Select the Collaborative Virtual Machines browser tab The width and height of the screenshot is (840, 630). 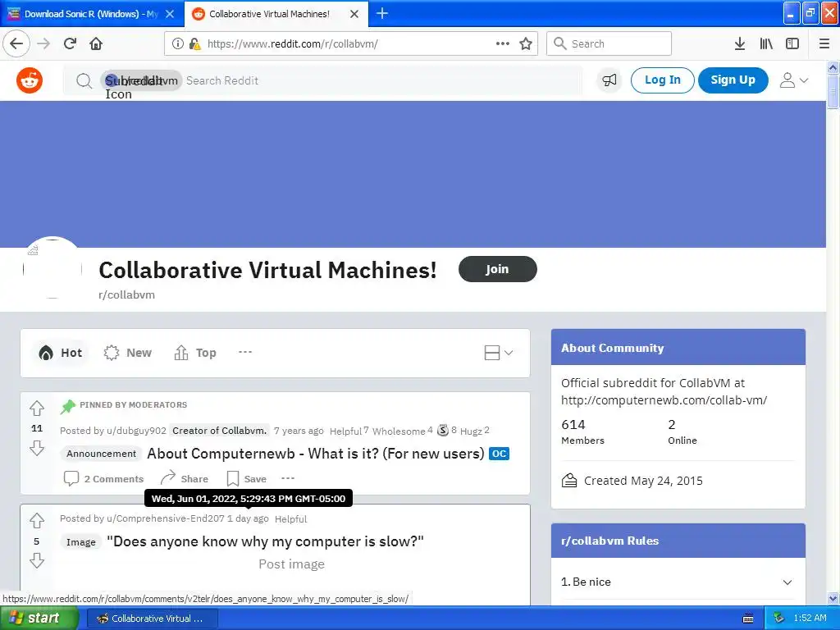tap(269, 14)
